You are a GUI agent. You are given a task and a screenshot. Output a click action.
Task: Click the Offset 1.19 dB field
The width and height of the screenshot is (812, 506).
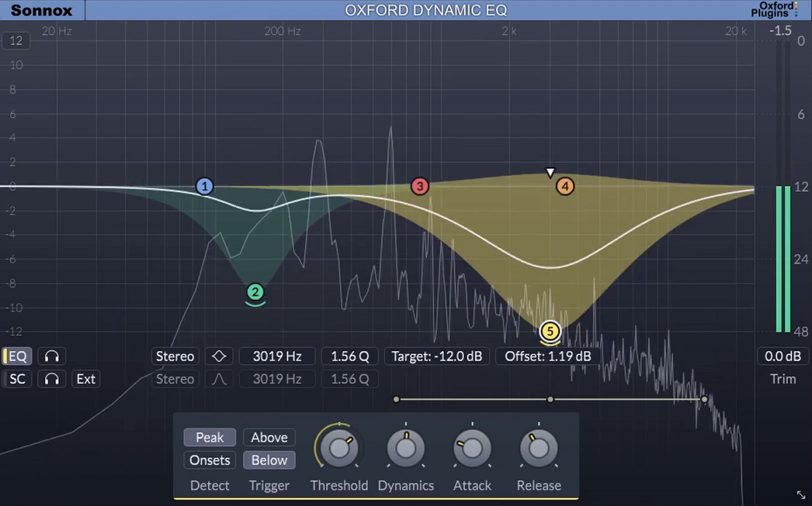tap(548, 356)
